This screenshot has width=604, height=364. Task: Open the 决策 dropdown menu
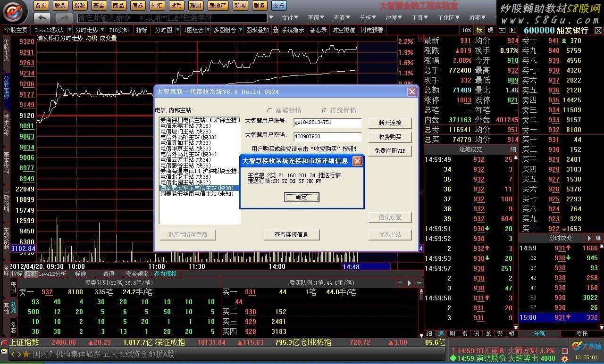[394, 18]
